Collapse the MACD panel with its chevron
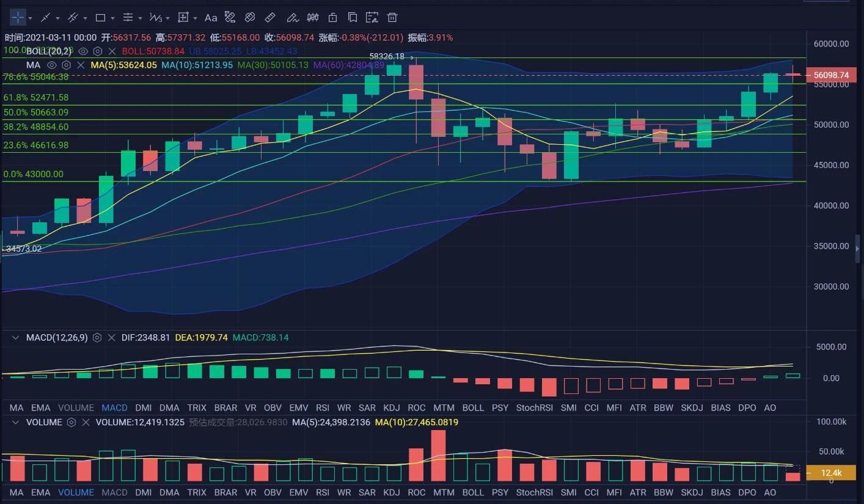 (x=15, y=337)
